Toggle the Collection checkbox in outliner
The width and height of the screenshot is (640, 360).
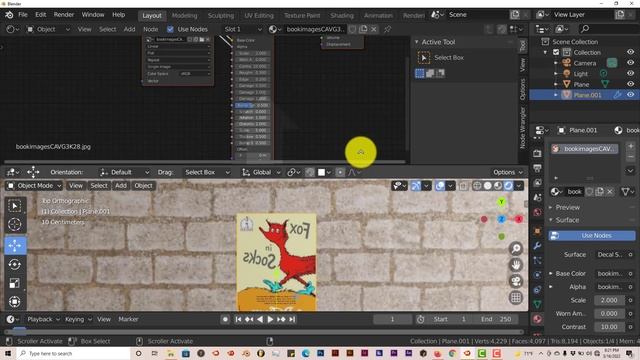pyautogui.click(x=556, y=52)
